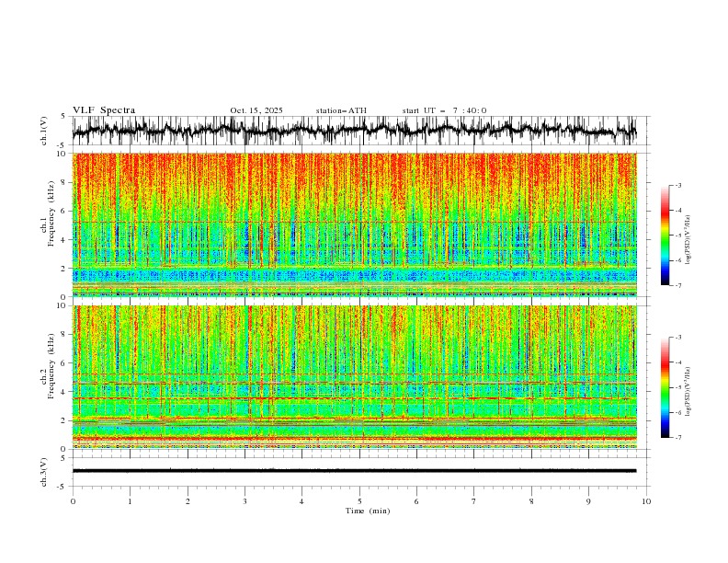Click the "-3" tick on ch.2 color bar
The image size is (728, 563).
pyautogui.click(x=678, y=338)
